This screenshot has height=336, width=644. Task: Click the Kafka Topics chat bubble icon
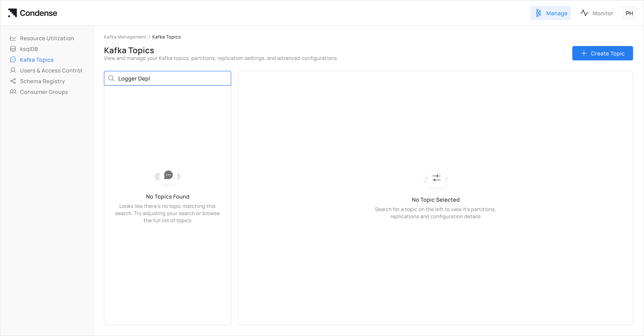pos(13,59)
